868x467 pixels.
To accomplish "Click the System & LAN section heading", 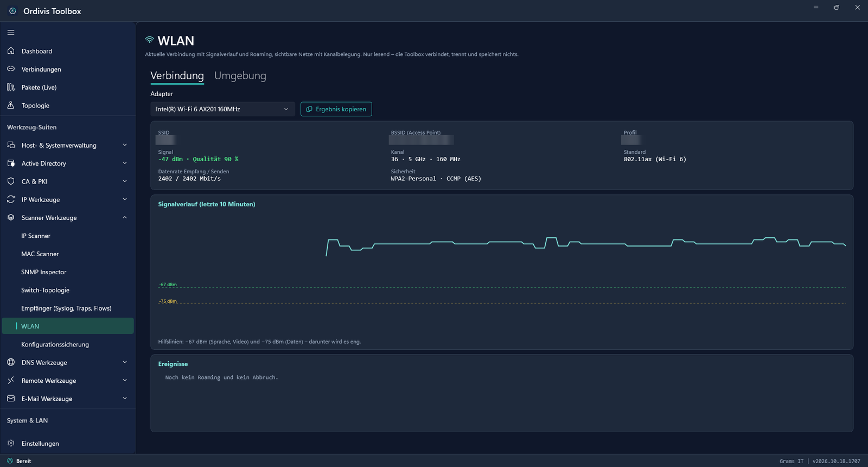I will (x=27, y=420).
